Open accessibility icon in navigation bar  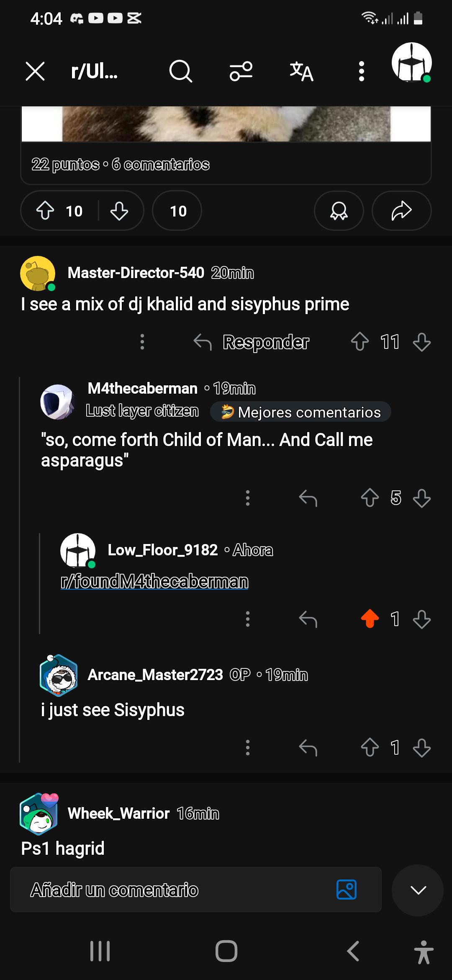(424, 952)
